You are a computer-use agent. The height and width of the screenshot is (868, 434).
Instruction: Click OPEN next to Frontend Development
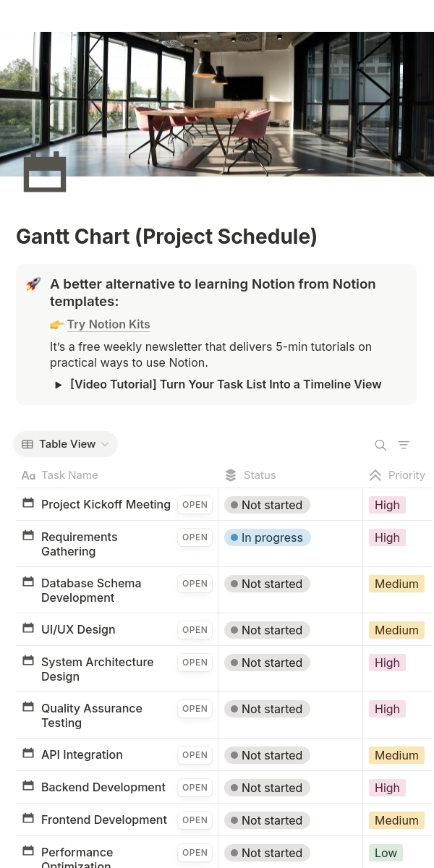195,820
